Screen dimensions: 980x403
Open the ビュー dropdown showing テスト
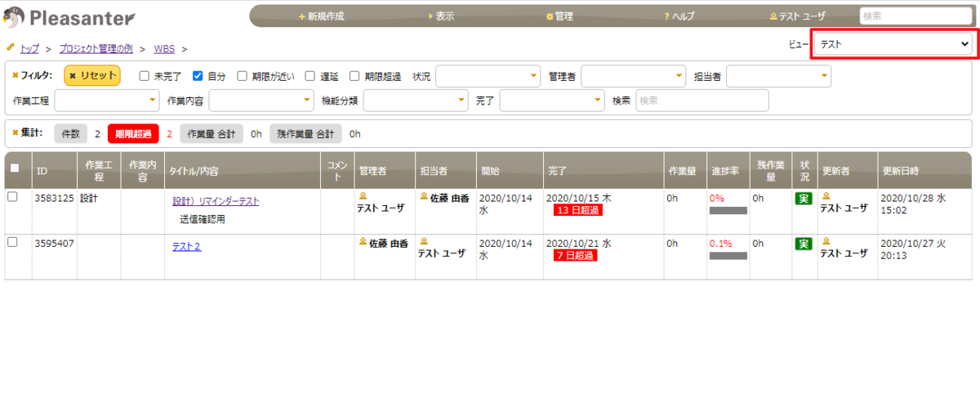(x=894, y=44)
